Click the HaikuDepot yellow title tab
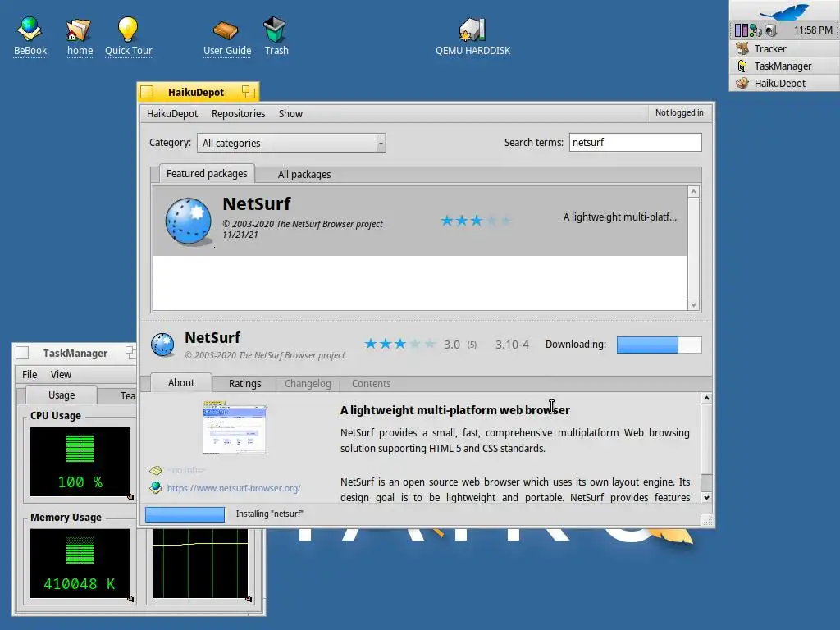840x630 pixels. pos(198,92)
